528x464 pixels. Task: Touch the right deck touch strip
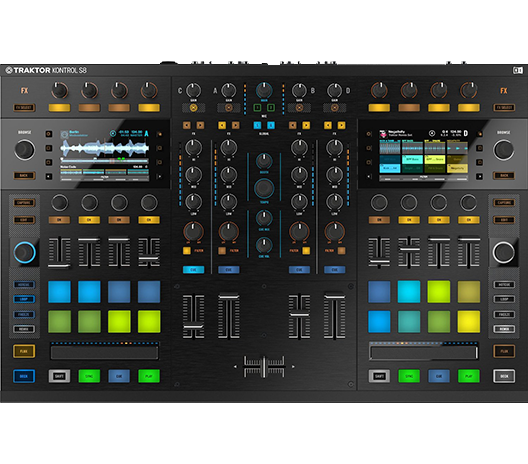coord(424,353)
